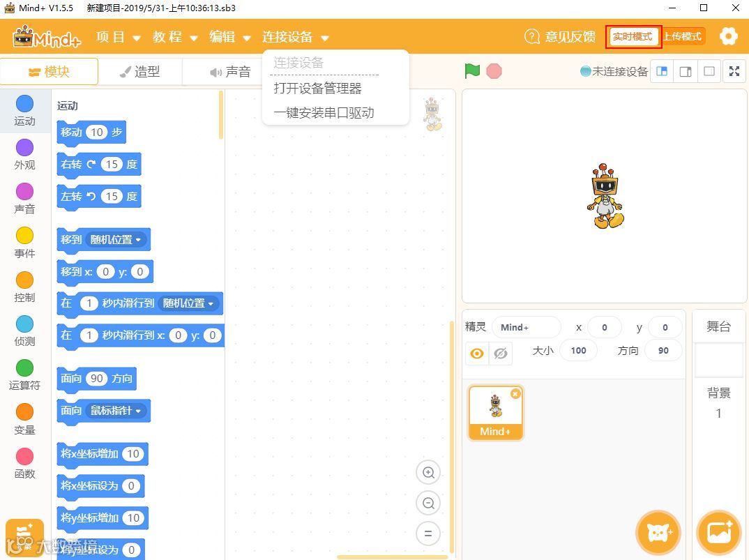Select the 舞台 stage panel
The width and height of the screenshot is (749, 560).
click(718, 327)
